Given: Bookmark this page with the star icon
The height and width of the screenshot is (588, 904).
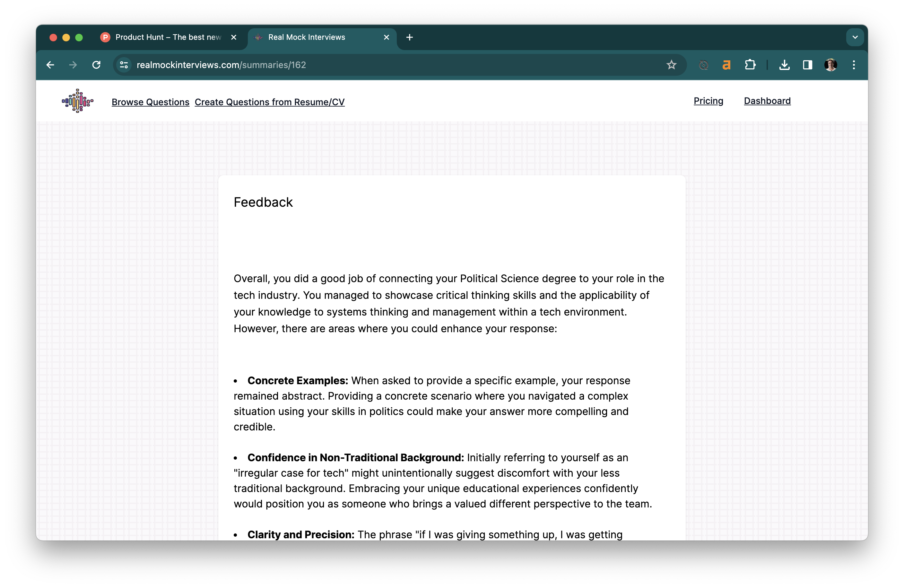Looking at the screenshot, I should [671, 65].
